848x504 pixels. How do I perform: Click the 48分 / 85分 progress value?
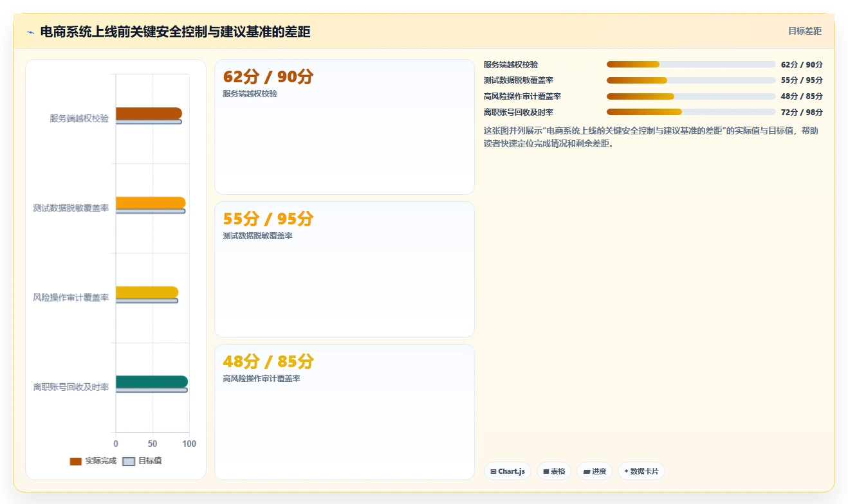802,96
